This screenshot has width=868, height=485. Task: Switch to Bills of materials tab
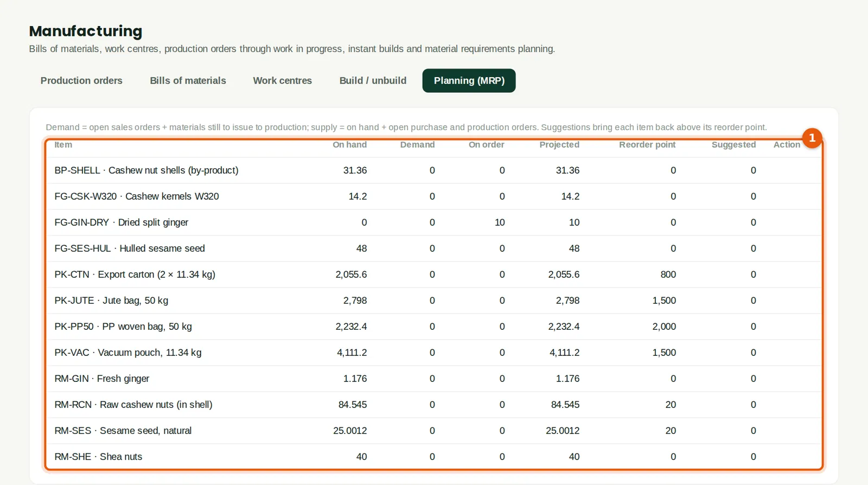coord(188,81)
